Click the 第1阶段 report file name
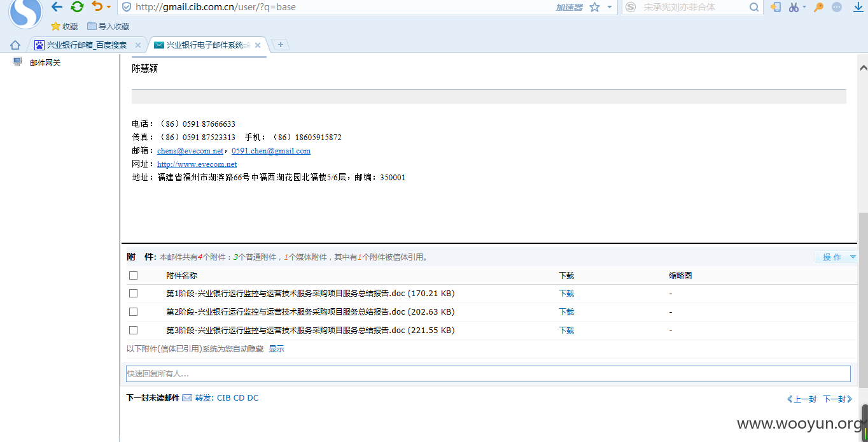Image resolution: width=868 pixels, height=442 pixels. [311, 294]
